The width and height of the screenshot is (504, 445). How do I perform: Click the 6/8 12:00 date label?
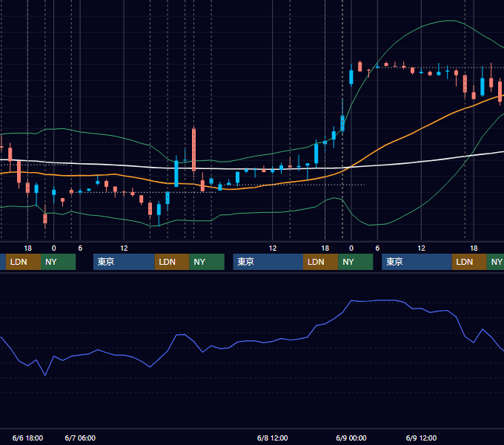(272, 438)
